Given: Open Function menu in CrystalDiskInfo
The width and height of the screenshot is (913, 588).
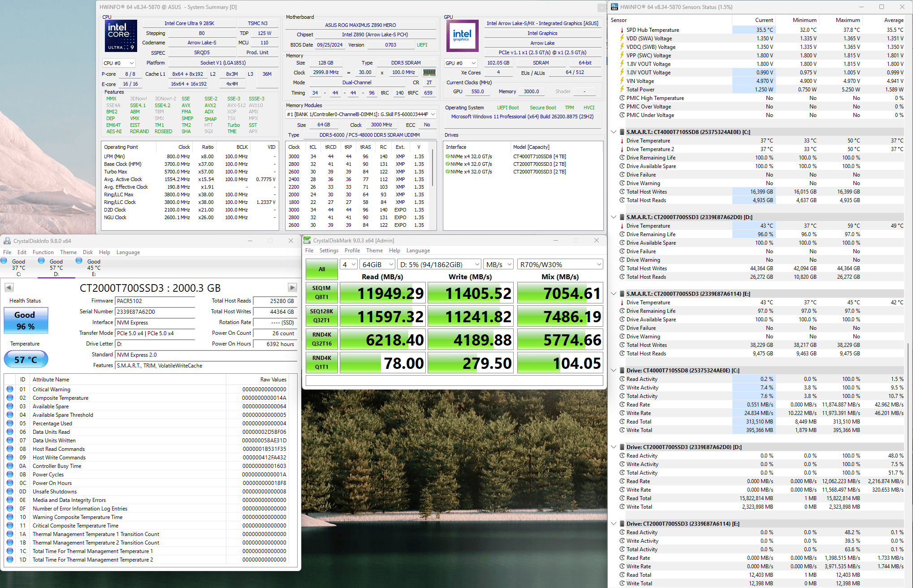Looking at the screenshot, I should tap(43, 252).
